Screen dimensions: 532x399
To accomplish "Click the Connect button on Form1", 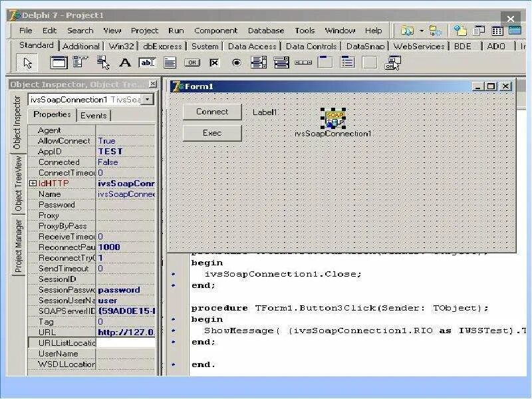I will point(212,112).
